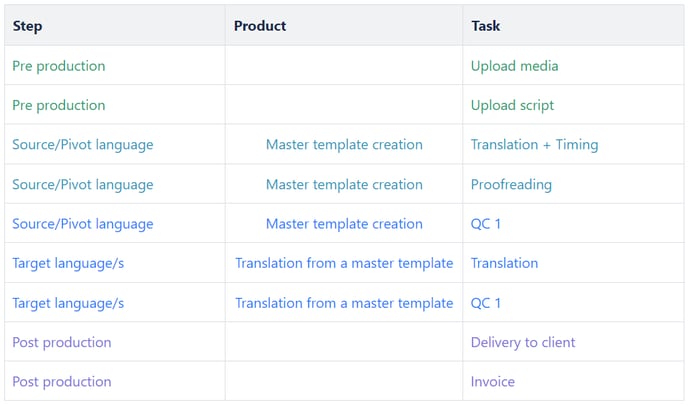The width and height of the screenshot is (688, 405).
Task: Click the Product column header
Action: pyautogui.click(x=260, y=26)
